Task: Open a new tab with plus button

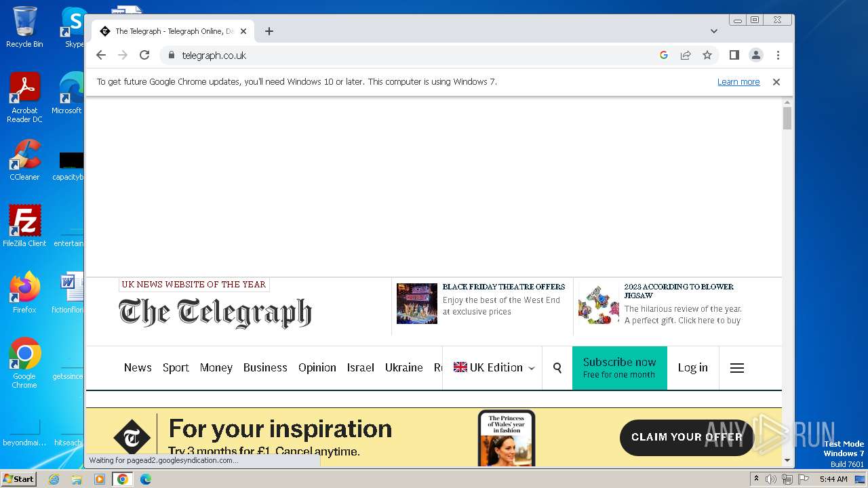Action: pos(269,31)
